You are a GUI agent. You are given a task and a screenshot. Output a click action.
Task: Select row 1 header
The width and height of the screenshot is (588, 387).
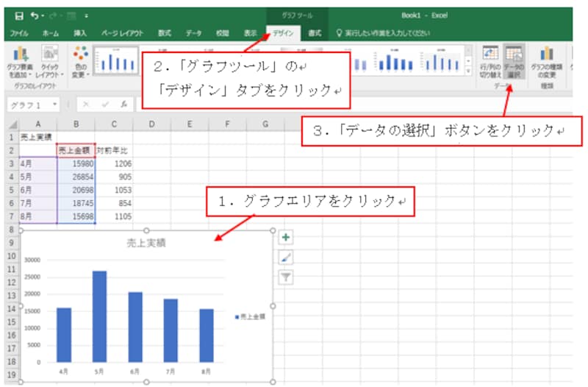tap(12, 137)
